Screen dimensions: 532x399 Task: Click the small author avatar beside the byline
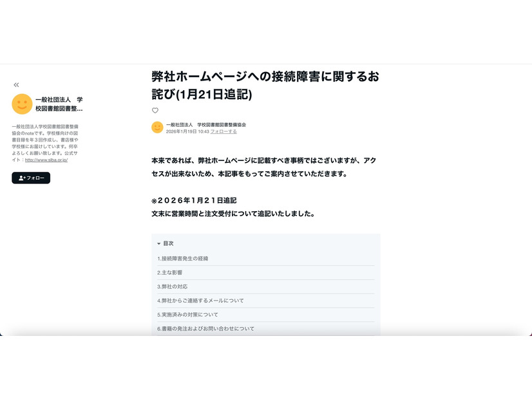click(156, 127)
